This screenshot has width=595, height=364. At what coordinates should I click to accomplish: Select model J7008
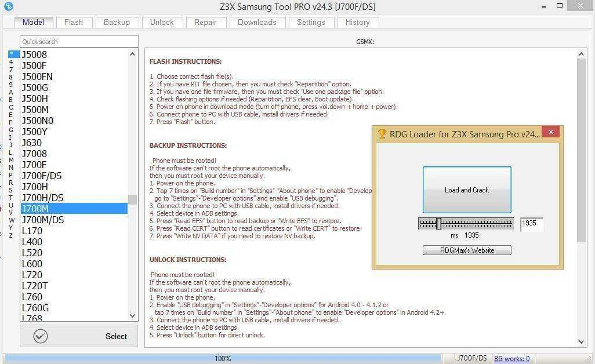pyautogui.click(x=74, y=154)
